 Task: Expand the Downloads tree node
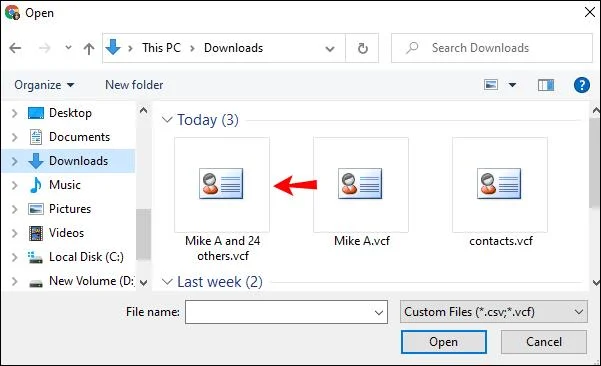click(x=15, y=161)
